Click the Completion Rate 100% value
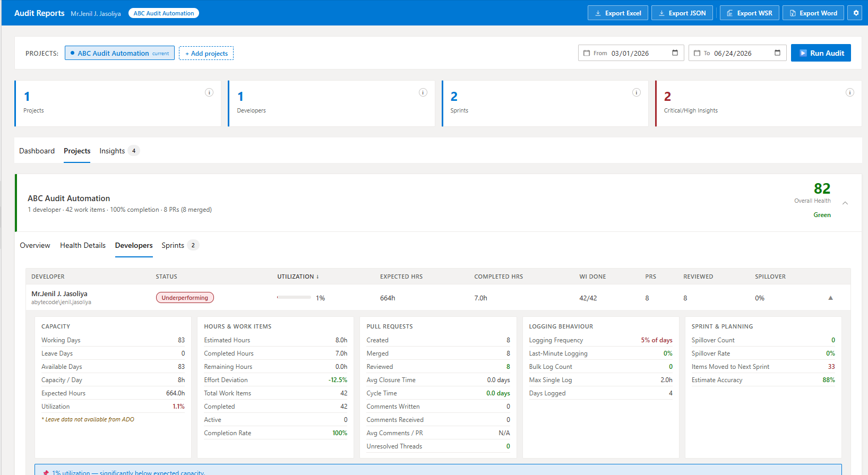Screen dimensions: 868x475 tap(340, 433)
